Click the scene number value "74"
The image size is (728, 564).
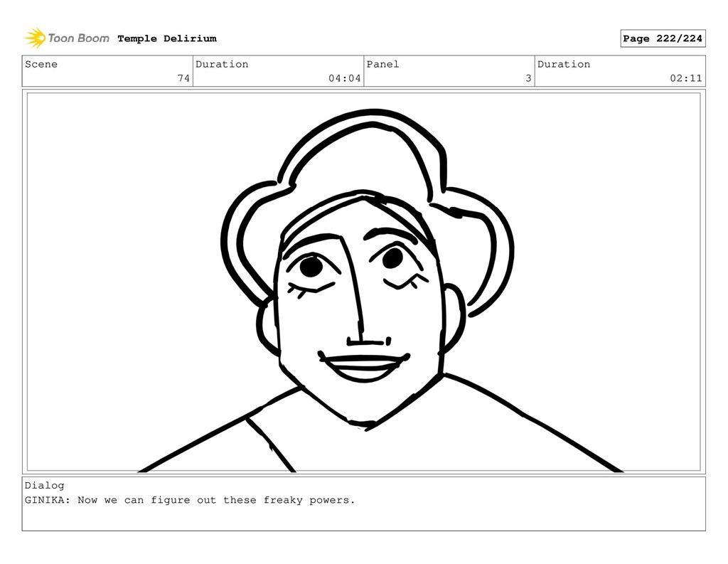[184, 78]
